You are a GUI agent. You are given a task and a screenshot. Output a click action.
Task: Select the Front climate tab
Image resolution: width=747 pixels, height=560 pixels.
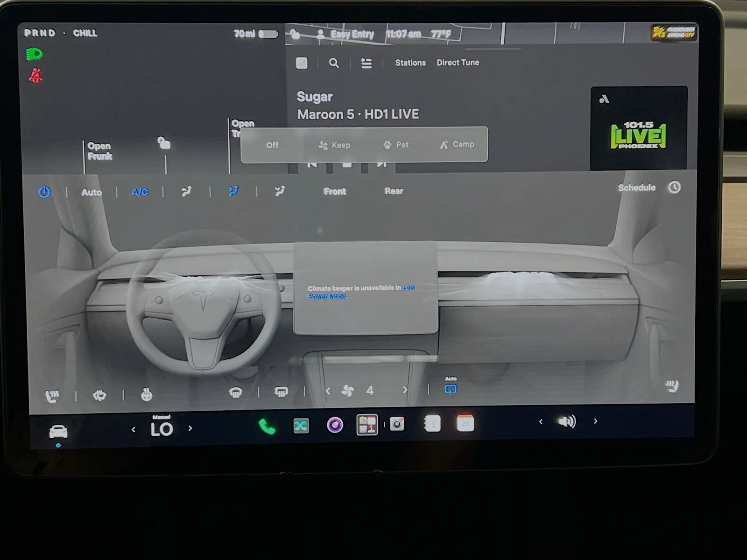[x=335, y=191]
